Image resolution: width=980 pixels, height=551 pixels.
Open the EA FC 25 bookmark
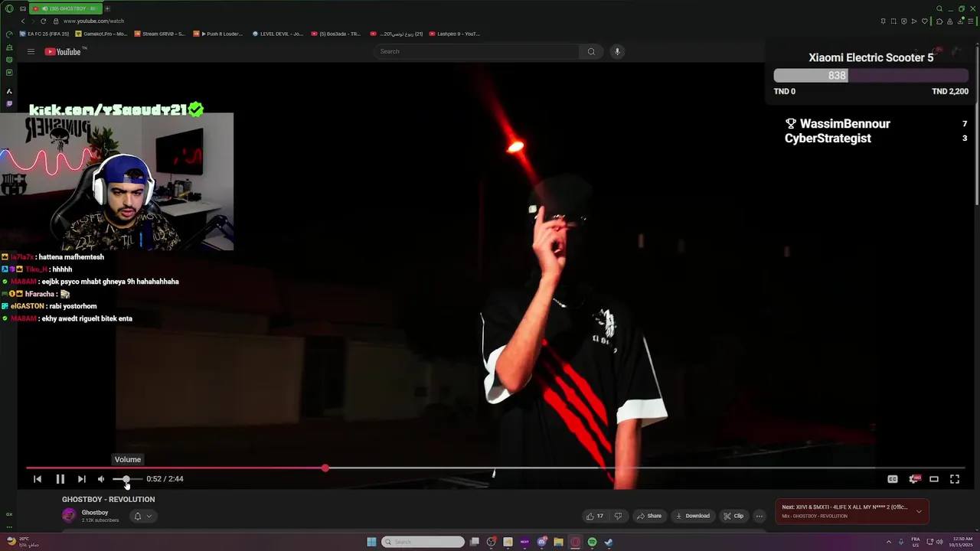click(44, 34)
